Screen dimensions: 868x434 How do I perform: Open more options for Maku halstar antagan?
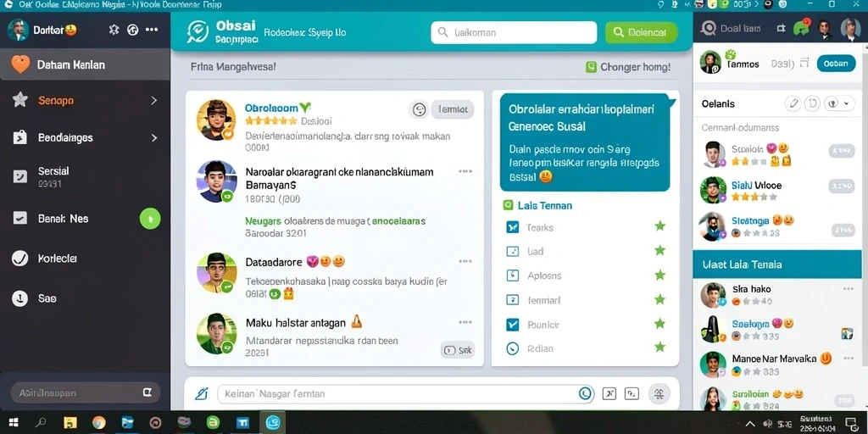point(465,322)
